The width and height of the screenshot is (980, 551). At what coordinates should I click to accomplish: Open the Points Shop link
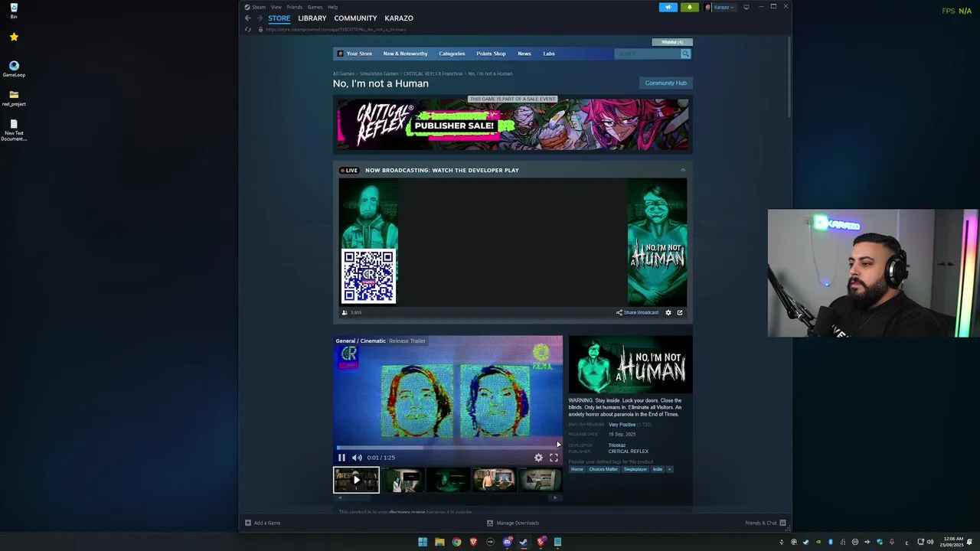[491, 54]
